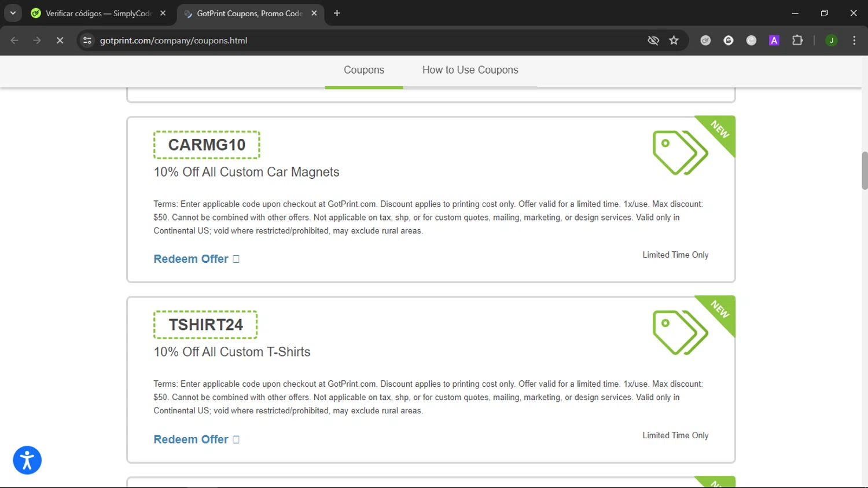Click the CARMG10 coupon tag icon
Image resolution: width=868 pixels, height=488 pixels.
(680, 153)
